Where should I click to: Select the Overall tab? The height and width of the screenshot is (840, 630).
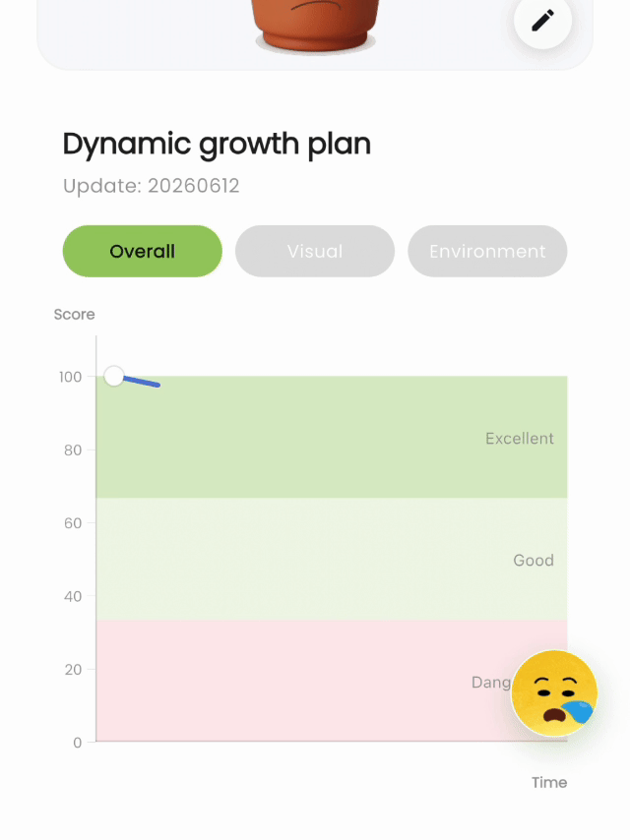pyautogui.click(x=143, y=251)
